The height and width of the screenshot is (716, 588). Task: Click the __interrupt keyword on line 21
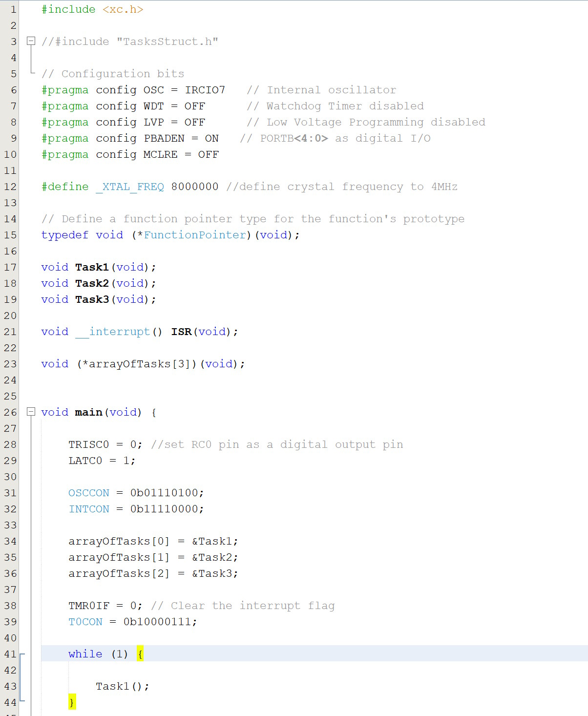click(113, 332)
